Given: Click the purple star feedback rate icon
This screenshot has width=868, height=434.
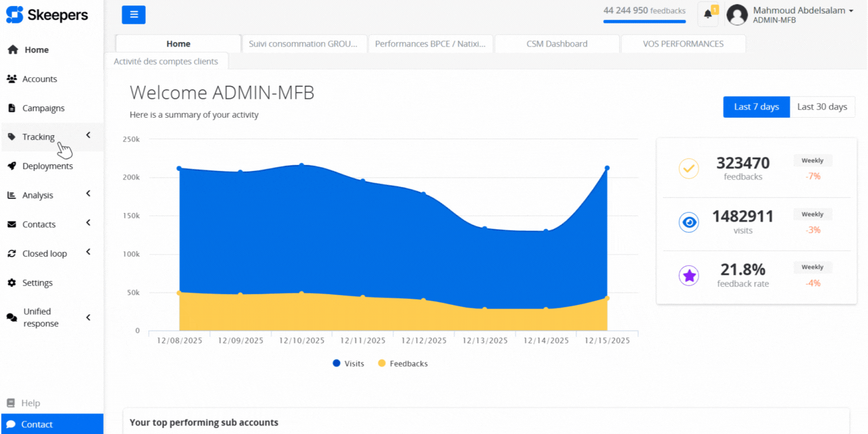Looking at the screenshot, I should 689,276.
